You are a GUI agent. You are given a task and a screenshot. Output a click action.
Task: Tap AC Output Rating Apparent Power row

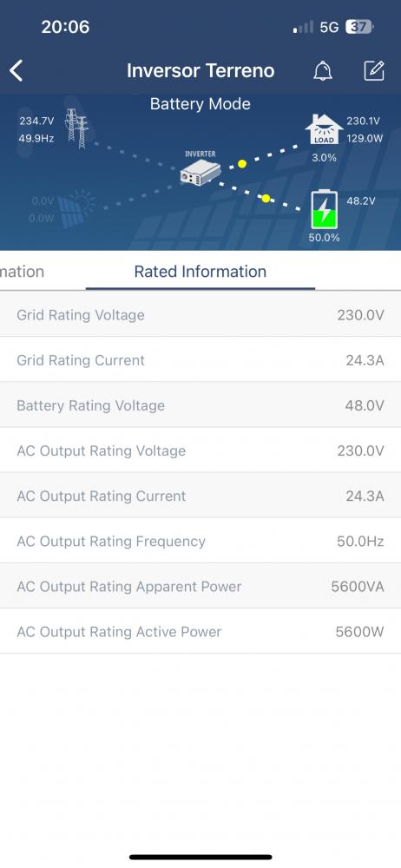(x=200, y=586)
